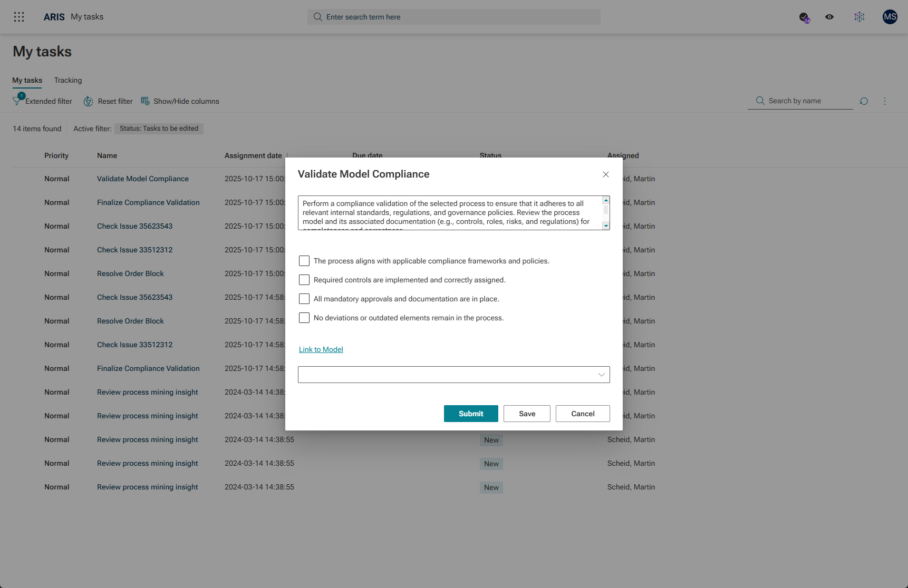Click the task notifications checkmark icon
908x588 pixels.
pos(804,17)
